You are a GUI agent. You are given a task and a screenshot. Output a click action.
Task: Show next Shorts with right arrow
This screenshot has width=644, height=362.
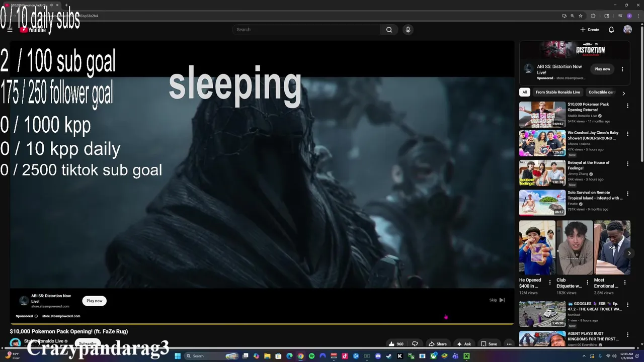tap(629, 253)
